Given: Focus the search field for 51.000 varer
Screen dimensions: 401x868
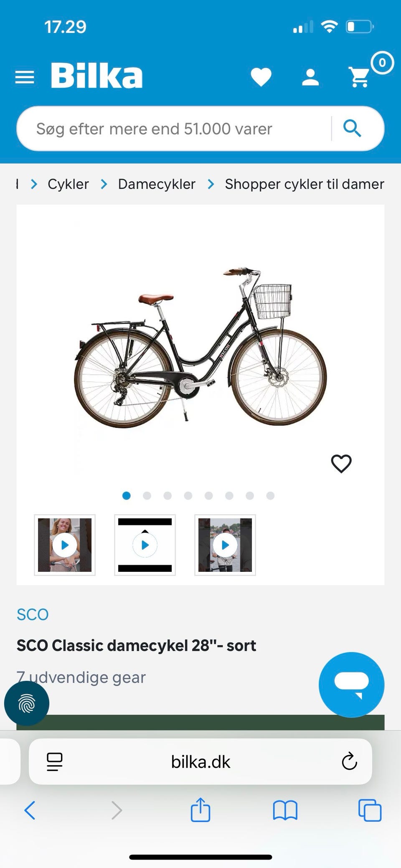Looking at the screenshot, I should pyautogui.click(x=173, y=129).
